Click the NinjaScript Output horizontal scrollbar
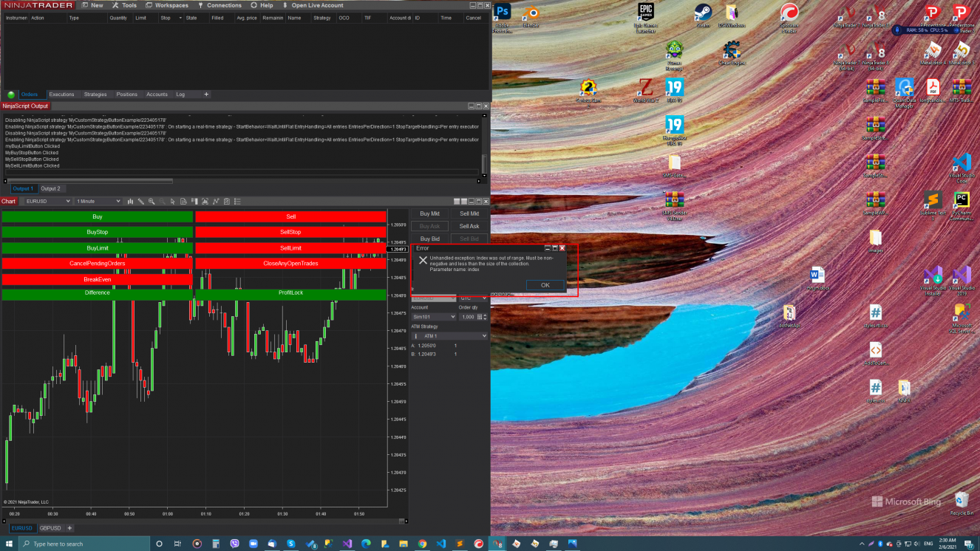This screenshot has width=980, height=551. pos(92,181)
